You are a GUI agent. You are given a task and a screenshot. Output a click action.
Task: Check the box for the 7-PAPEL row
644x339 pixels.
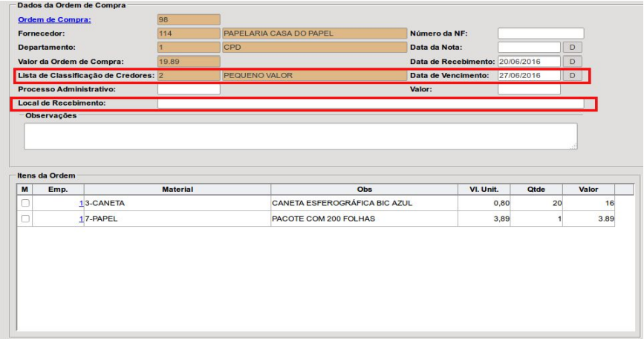tap(26, 219)
